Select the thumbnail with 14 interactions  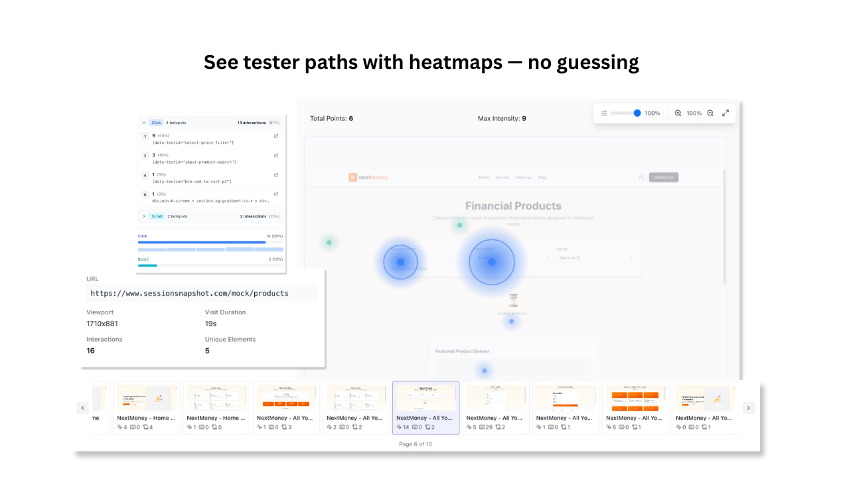[425, 407]
